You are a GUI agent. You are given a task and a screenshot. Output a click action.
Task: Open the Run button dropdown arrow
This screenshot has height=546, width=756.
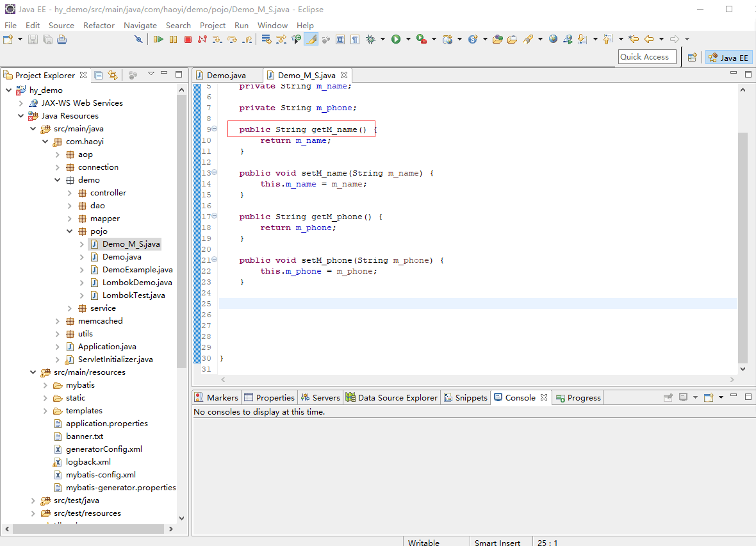(408, 39)
